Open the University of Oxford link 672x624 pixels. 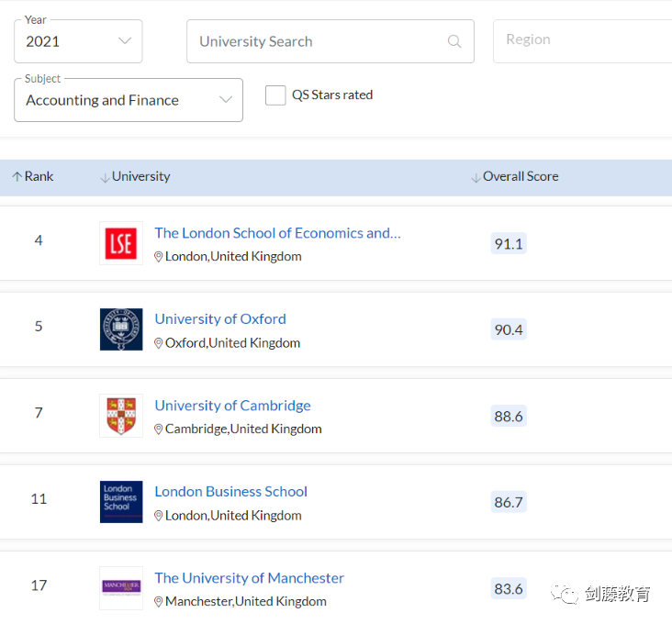[x=220, y=319]
